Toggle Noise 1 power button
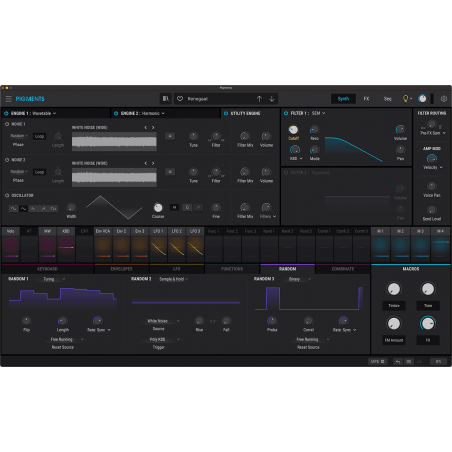Screen dimensions: 452x452 (7, 124)
